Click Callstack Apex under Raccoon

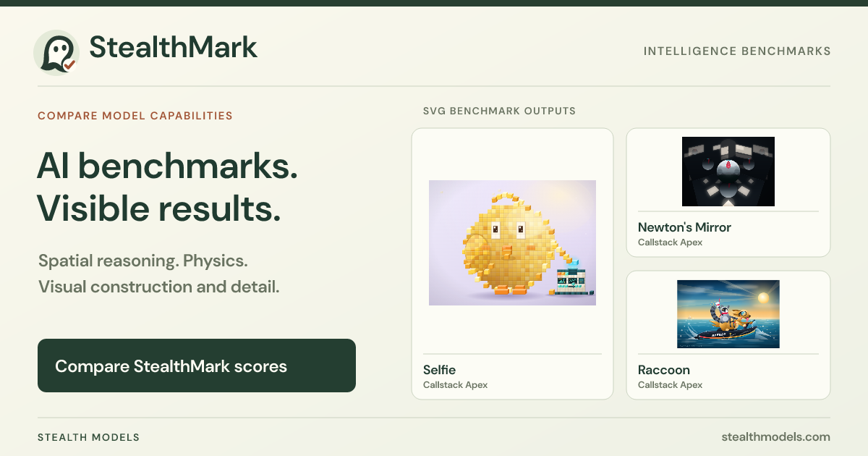670,385
